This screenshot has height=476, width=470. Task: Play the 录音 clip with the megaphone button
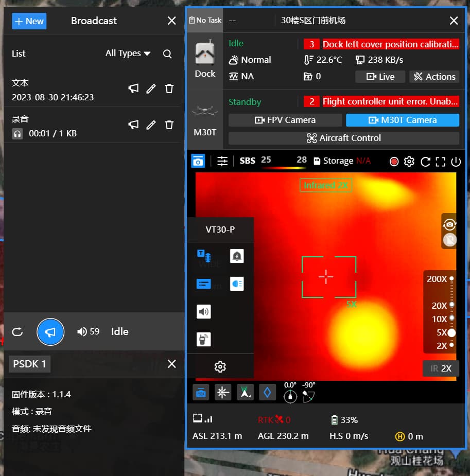pyautogui.click(x=133, y=124)
